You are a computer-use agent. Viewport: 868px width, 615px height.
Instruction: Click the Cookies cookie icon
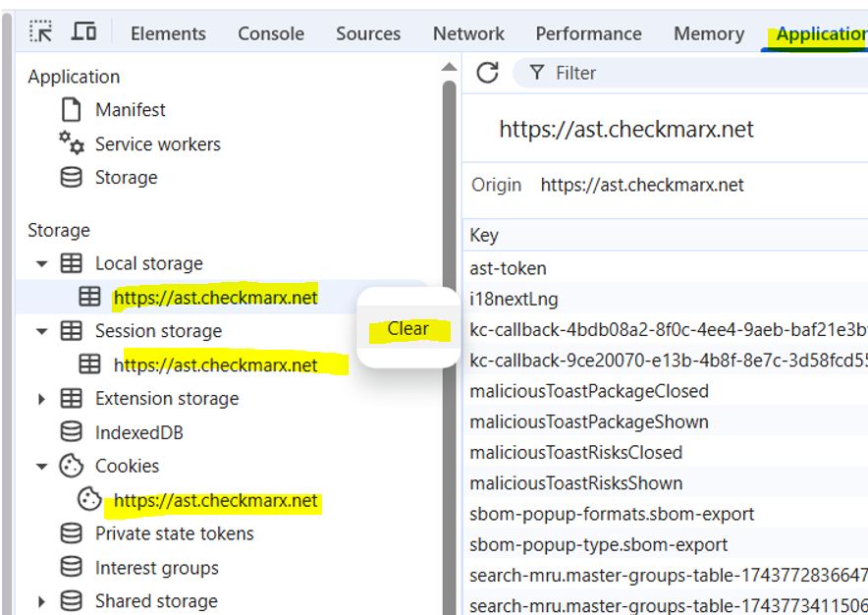pos(71,466)
